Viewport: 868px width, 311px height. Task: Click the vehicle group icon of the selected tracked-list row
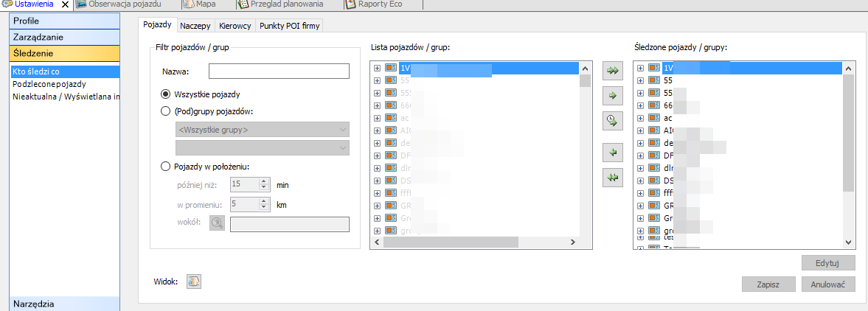tap(653, 68)
